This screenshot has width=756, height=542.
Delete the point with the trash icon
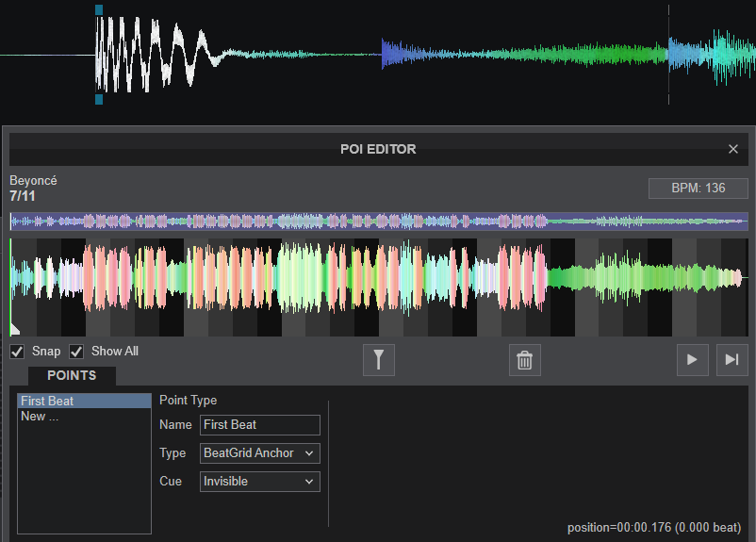click(x=524, y=360)
